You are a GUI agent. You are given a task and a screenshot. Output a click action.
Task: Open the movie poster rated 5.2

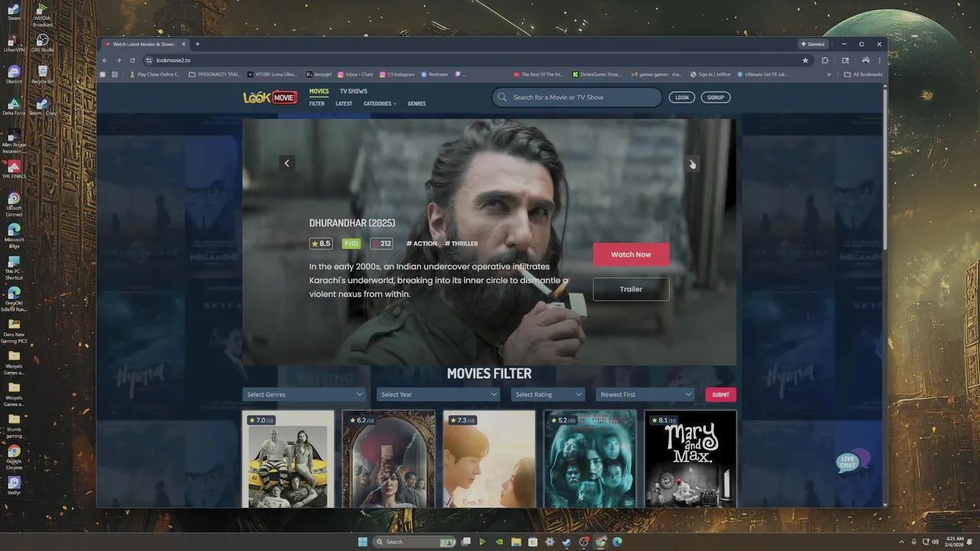[590, 459]
